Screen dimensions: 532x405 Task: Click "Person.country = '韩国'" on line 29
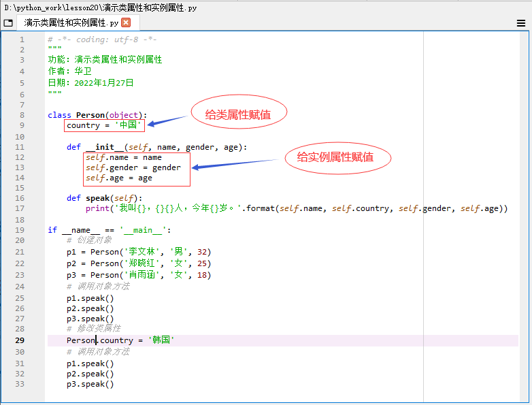(120, 340)
